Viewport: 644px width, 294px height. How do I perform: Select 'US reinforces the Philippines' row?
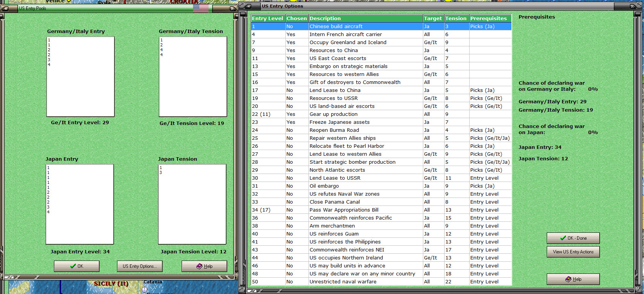tap(381, 242)
